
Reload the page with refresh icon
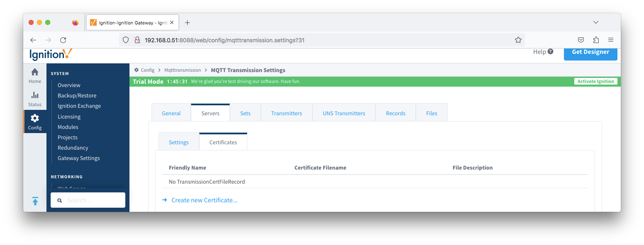[63, 40]
